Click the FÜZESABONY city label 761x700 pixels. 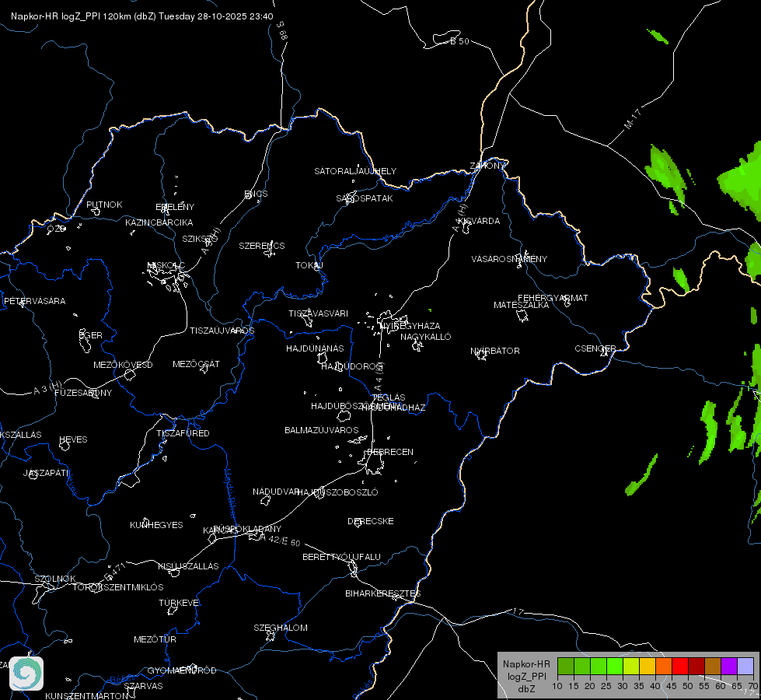pyautogui.click(x=83, y=393)
